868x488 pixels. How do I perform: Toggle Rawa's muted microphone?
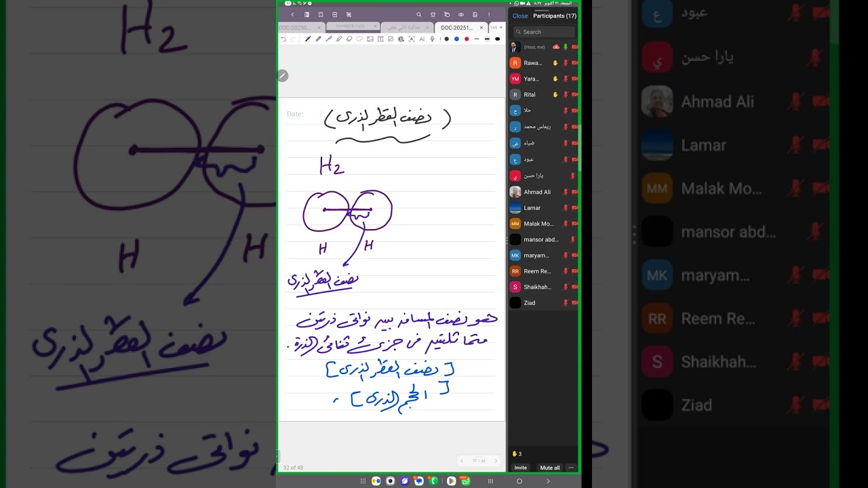point(566,63)
